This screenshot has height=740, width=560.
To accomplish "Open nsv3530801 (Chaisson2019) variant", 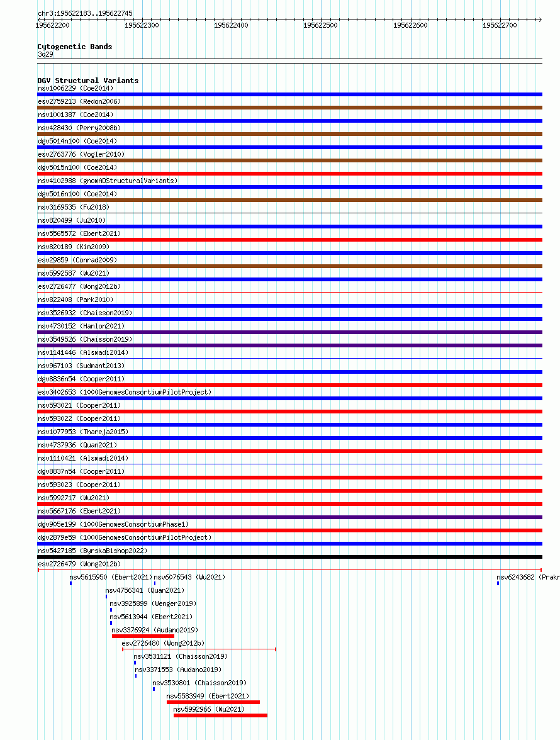I will point(199,683).
